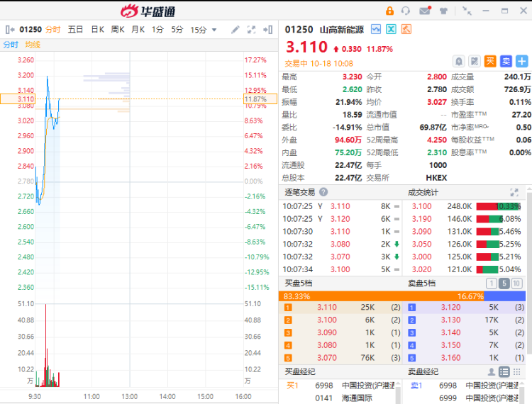
Task: Switch order book to 10 levels
Action: (516, 284)
